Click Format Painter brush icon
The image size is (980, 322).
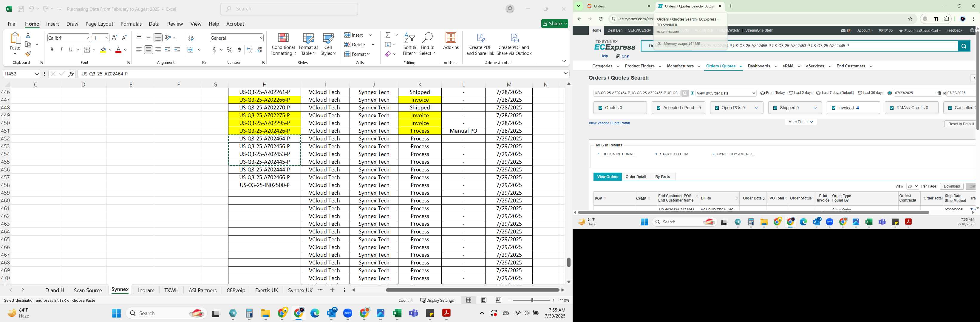click(28, 54)
